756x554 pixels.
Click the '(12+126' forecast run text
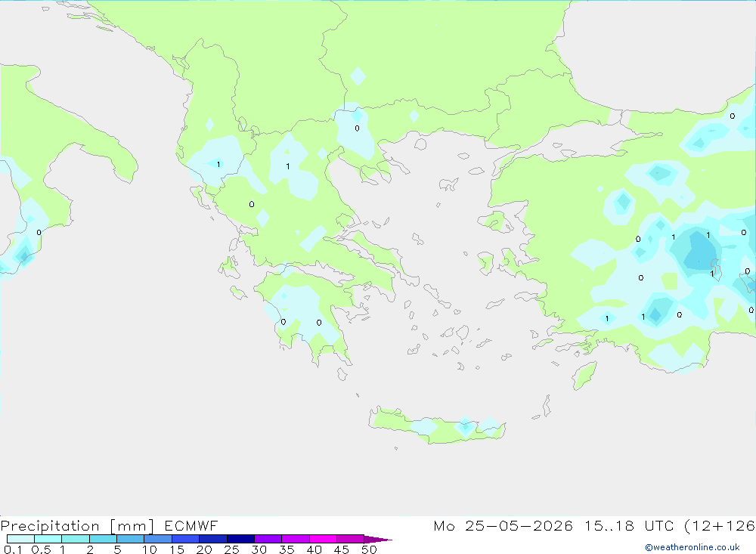click(x=720, y=525)
